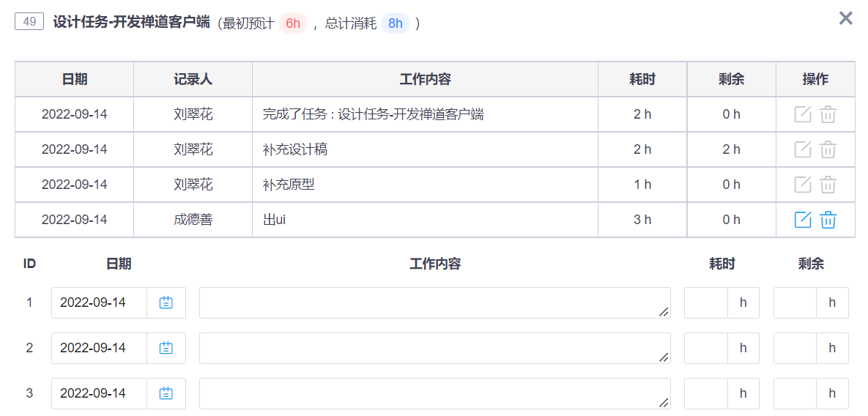Close the effort log dialog
This screenshot has height=416, width=868.
pos(845,18)
